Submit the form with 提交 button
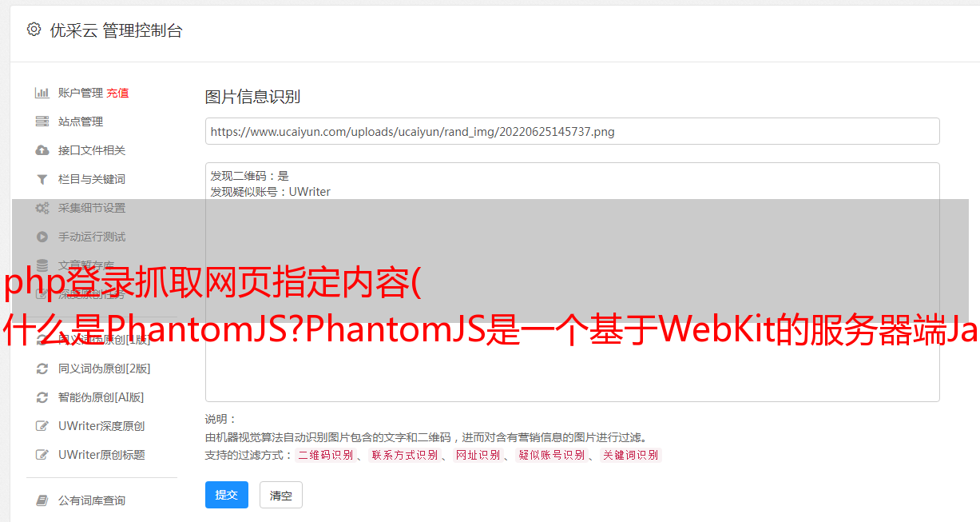 point(227,495)
